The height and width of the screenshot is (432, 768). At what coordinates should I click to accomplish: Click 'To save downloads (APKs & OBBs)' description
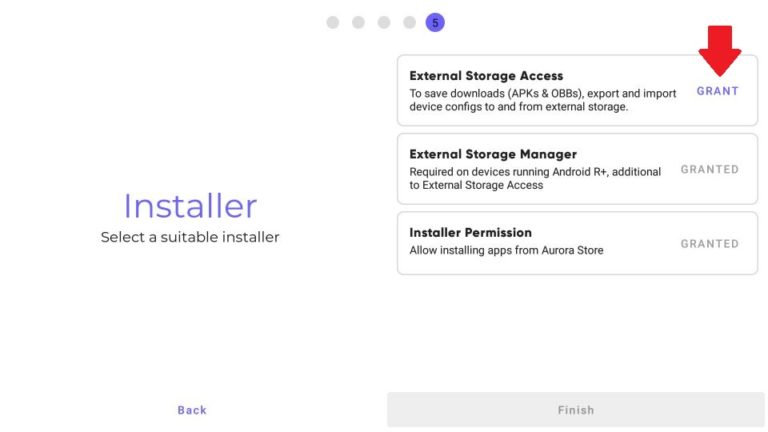(543, 100)
